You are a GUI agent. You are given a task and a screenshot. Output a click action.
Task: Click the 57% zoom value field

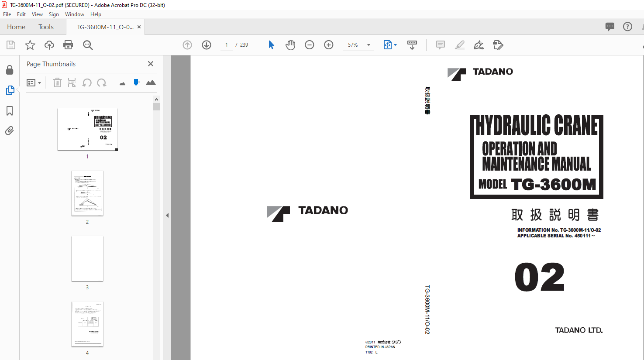click(x=353, y=45)
